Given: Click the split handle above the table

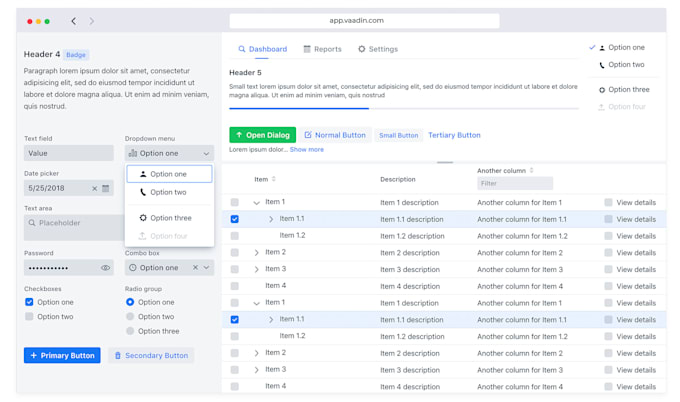Looking at the screenshot, I should (445, 162).
